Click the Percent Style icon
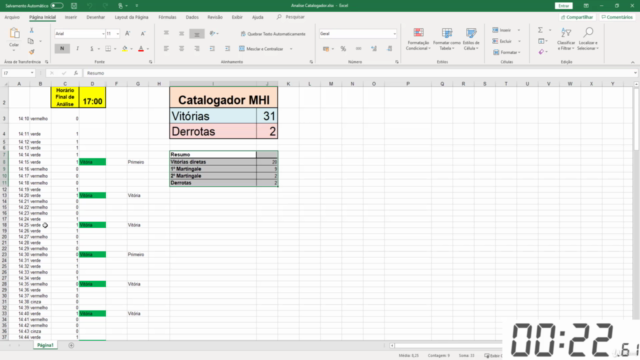Viewport: 640px width, 360px height. point(343,49)
